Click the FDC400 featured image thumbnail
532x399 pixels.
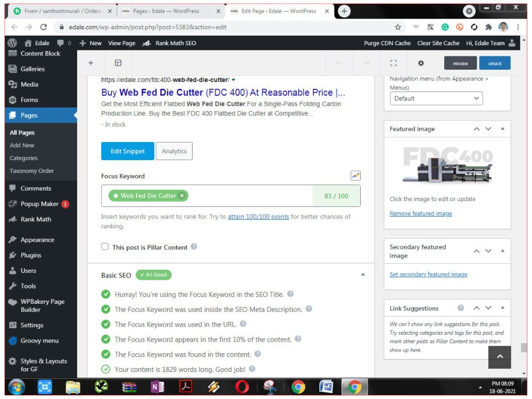[448, 164]
